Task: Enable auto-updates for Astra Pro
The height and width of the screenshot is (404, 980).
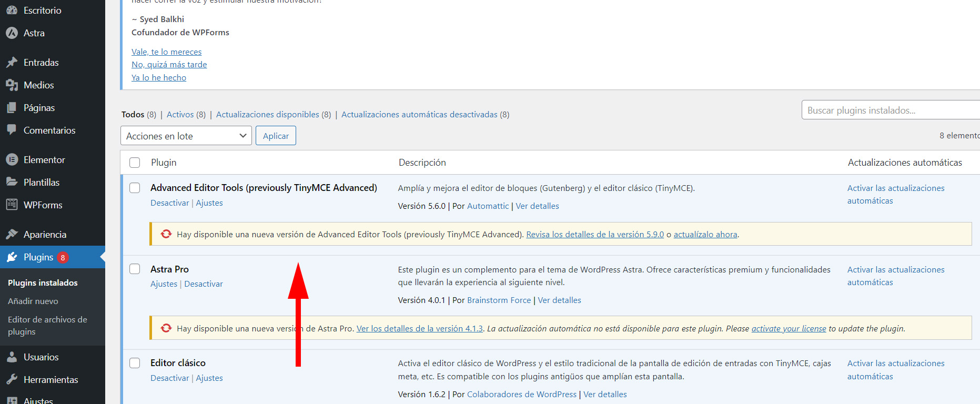Action: pyautogui.click(x=896, y=276)
